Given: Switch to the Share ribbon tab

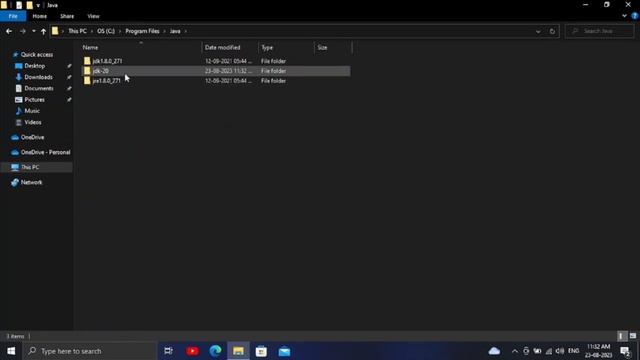Looking at the screenshot, I should point(67,16).
